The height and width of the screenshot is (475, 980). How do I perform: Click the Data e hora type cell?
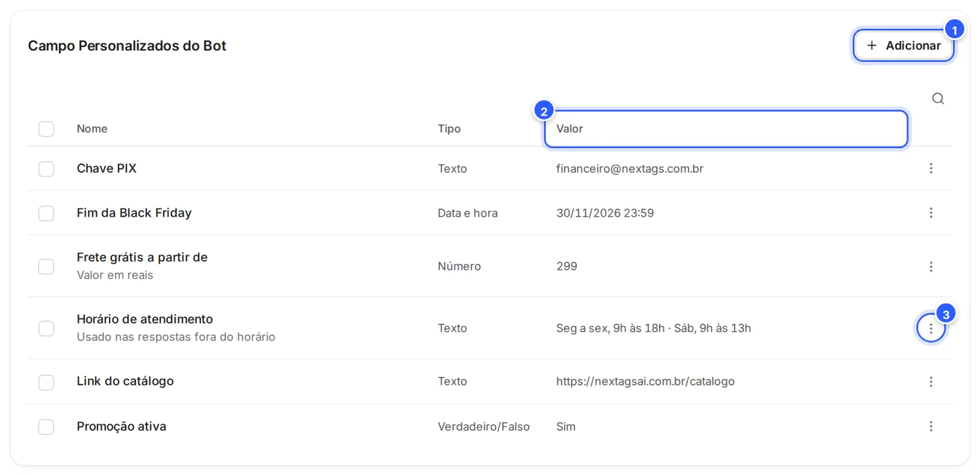tap(467, 213)
